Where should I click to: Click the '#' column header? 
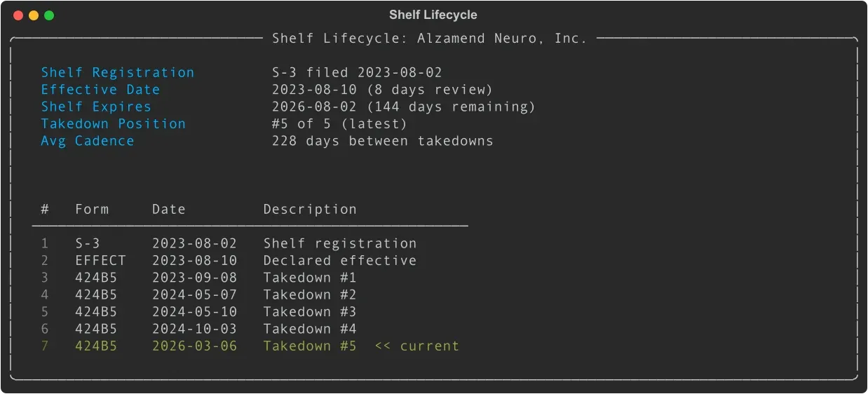coord(45,210)
